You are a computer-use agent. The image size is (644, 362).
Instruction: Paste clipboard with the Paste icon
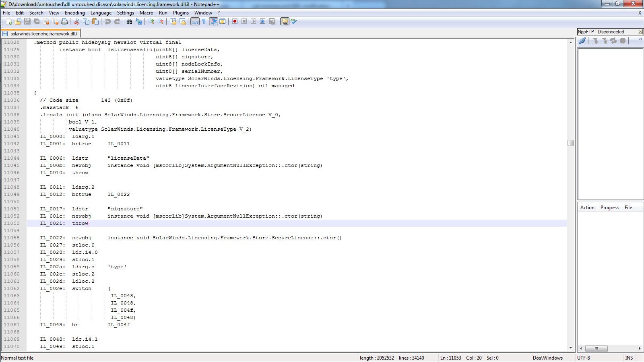point(95,22)
